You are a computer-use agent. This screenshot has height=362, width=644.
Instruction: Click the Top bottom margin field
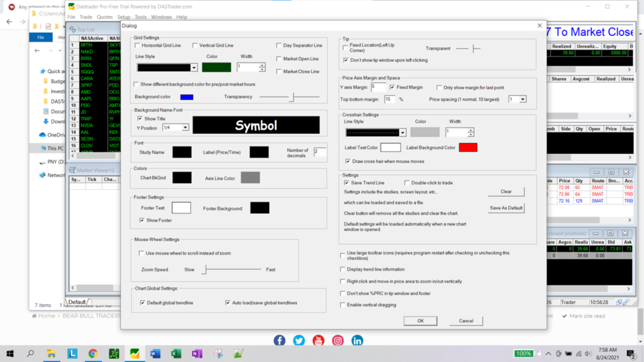[x=390, y=99]
